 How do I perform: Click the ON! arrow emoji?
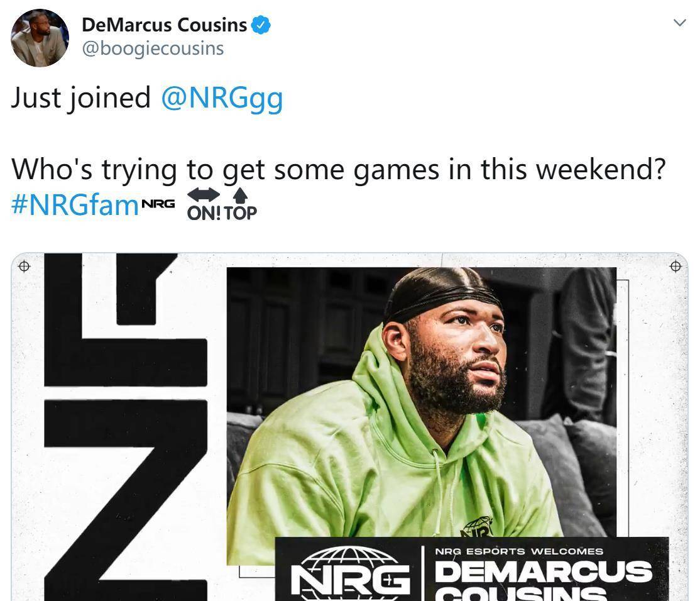click(x=204, y=204)
